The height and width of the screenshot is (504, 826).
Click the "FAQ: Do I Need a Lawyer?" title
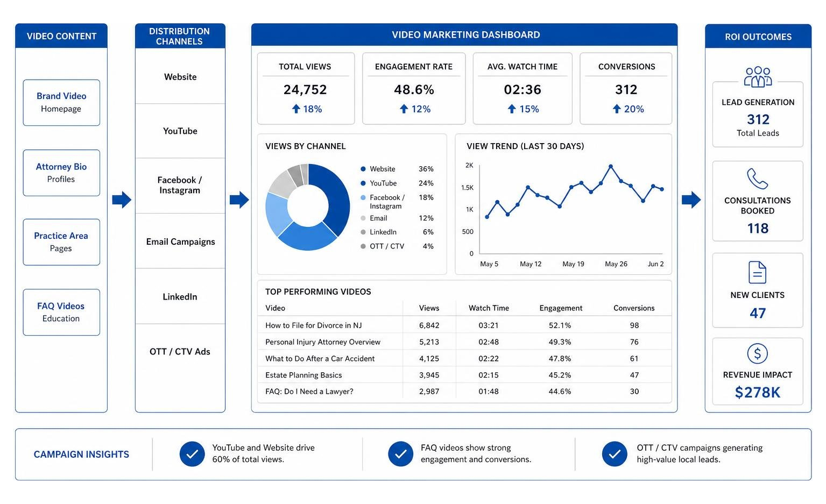[x=309, y=392]
